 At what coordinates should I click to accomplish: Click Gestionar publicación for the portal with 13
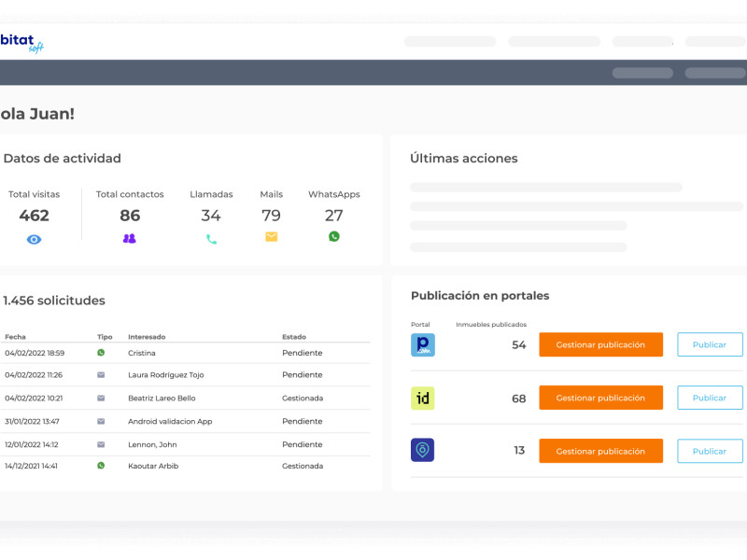pyautogui.click(x=600, y=451)
